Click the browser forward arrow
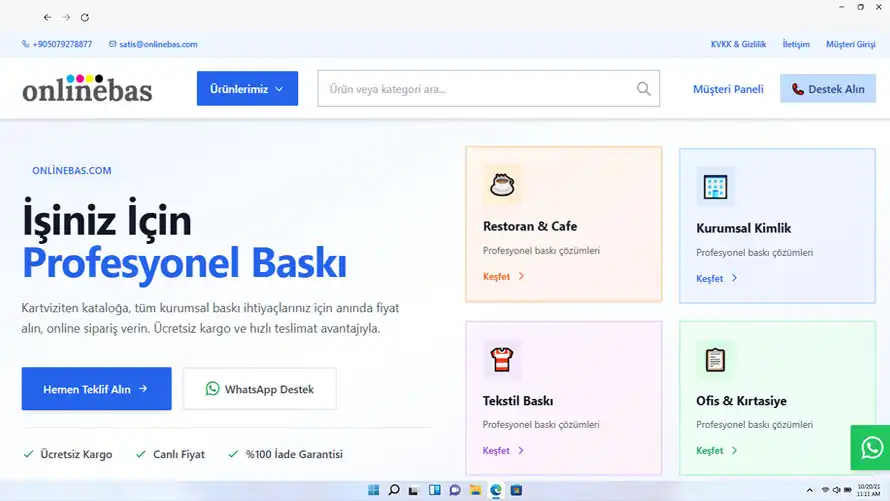890x501 pixels. click(66, 18)
